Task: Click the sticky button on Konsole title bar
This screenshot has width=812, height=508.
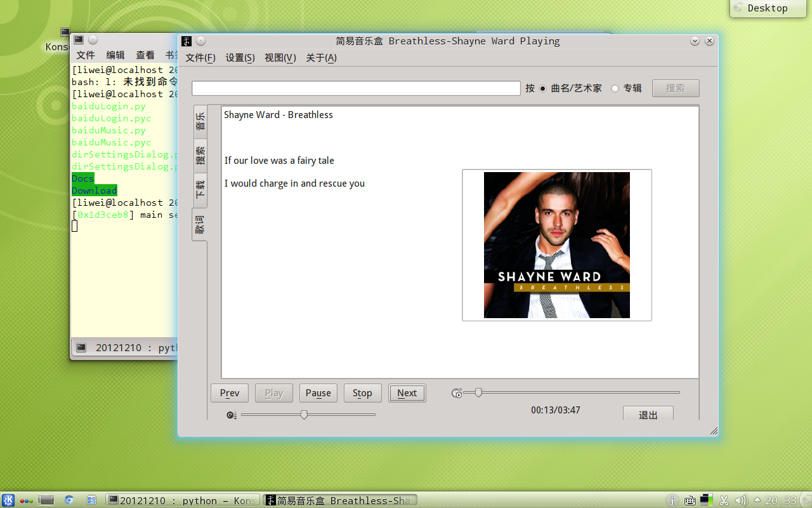Action: click(x=93, y=40)
